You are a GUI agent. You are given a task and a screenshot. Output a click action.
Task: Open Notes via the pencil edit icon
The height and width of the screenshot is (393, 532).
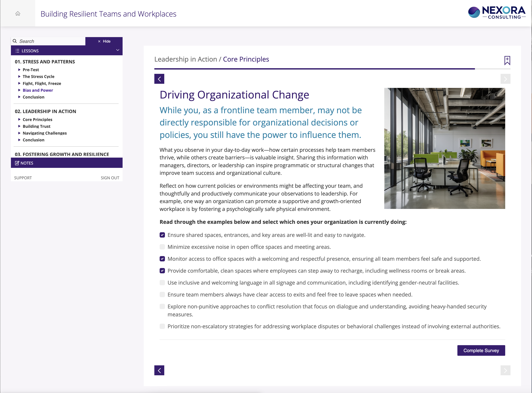(17, 163)
